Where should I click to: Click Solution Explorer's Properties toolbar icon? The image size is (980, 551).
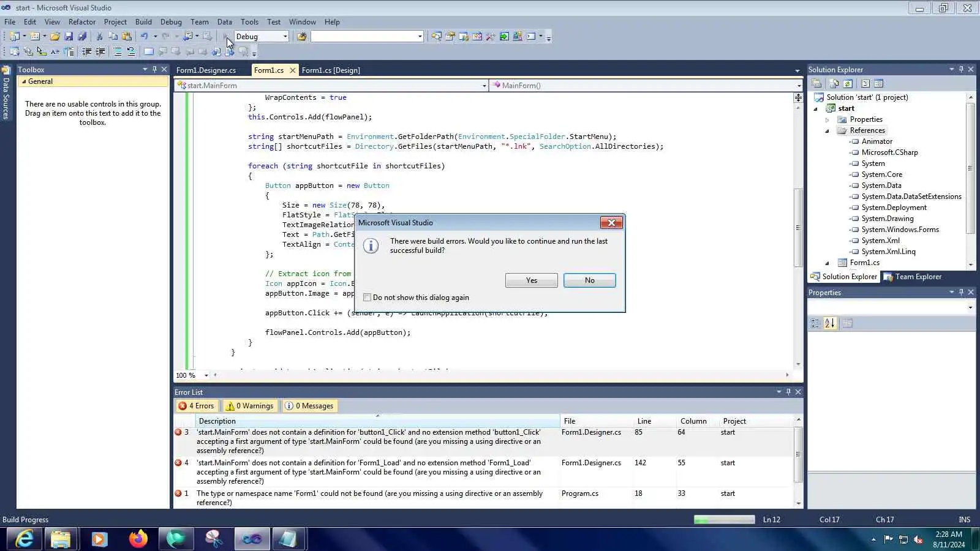816,84
